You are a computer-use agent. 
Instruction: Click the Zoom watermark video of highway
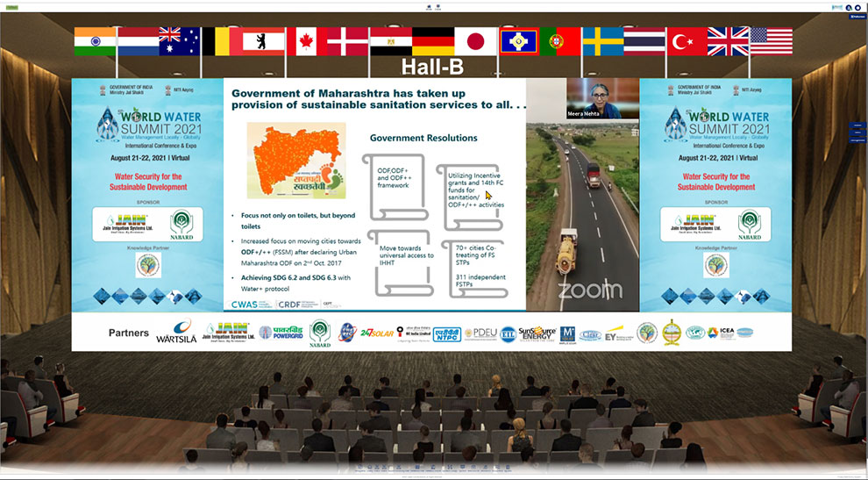coord(582,214)
